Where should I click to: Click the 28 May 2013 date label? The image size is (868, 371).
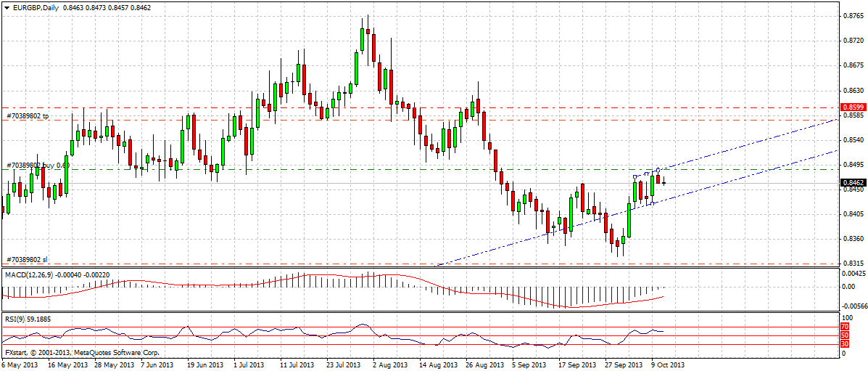(114, 366)
